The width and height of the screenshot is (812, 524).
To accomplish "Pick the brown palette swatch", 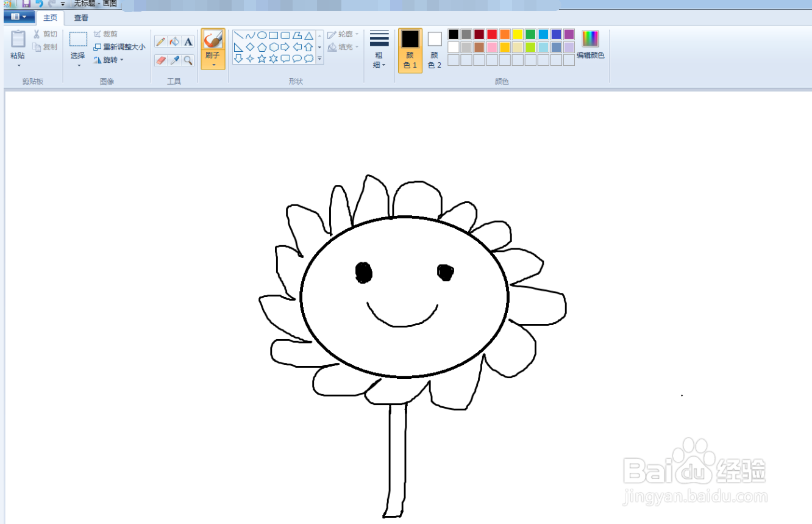I will point(479,47).
